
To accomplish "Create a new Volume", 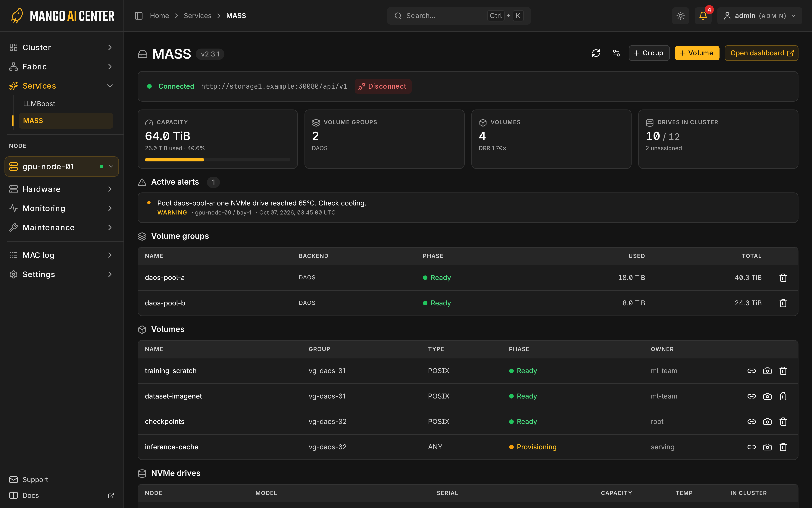I will point(697,53).
